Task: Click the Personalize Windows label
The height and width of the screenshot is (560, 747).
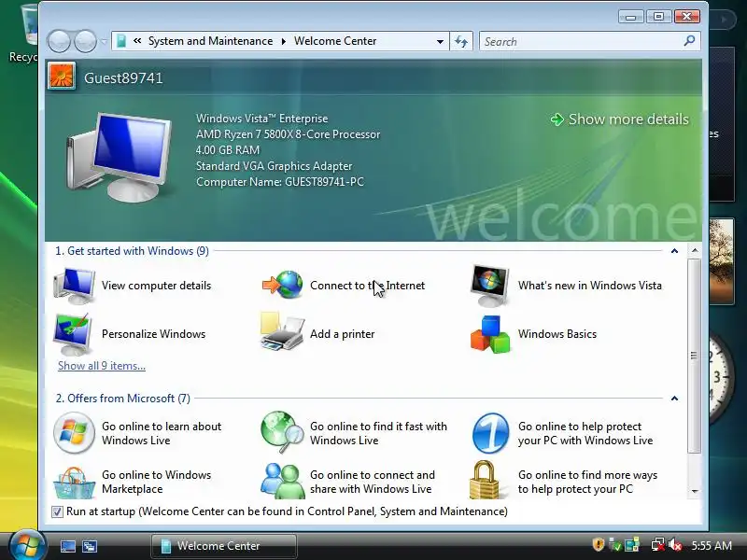Action: coord(153,334)
